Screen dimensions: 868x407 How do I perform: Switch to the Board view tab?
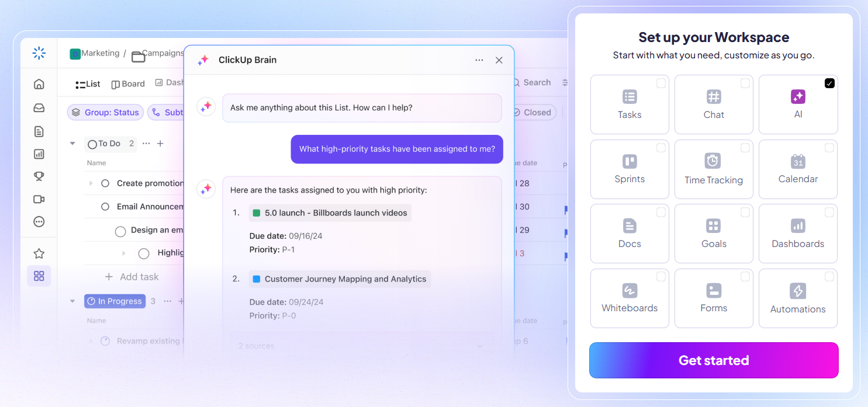pos(128,84)
